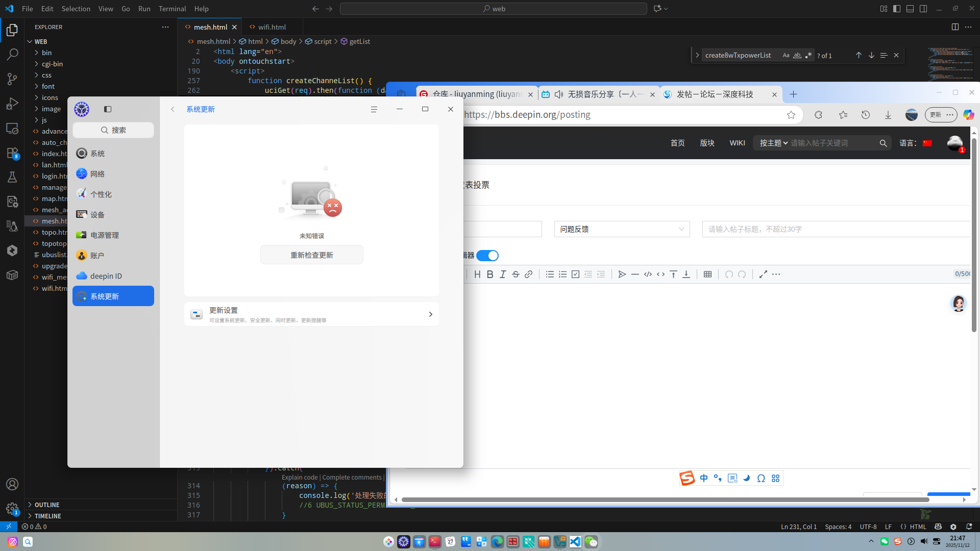Image resolution: width=980 pixels, height=551 pixels.
Task: Toggle the sidebar icon in system settings window
Action: point(108,109)
